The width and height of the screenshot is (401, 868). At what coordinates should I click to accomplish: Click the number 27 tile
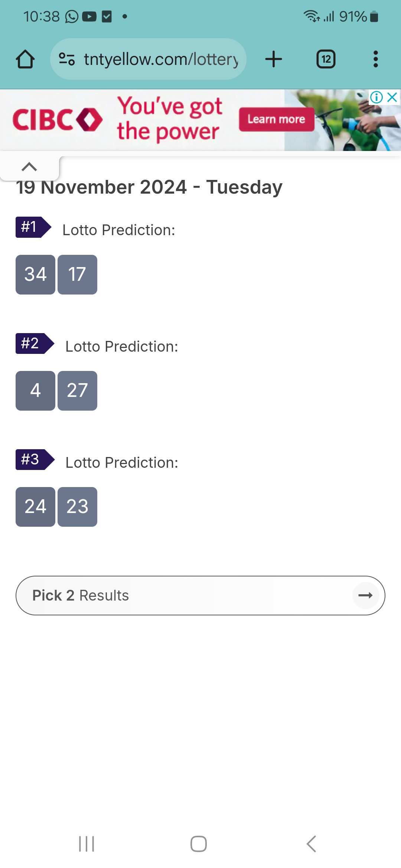77,391
